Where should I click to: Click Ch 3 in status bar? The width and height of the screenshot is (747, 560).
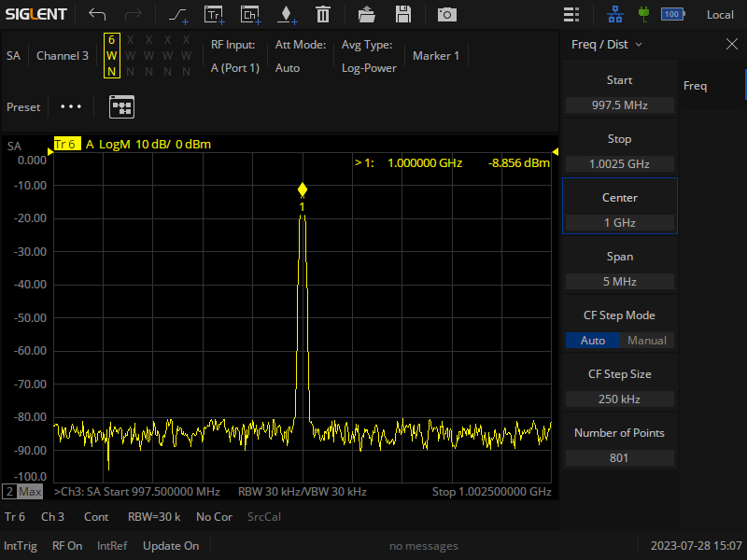52,517
